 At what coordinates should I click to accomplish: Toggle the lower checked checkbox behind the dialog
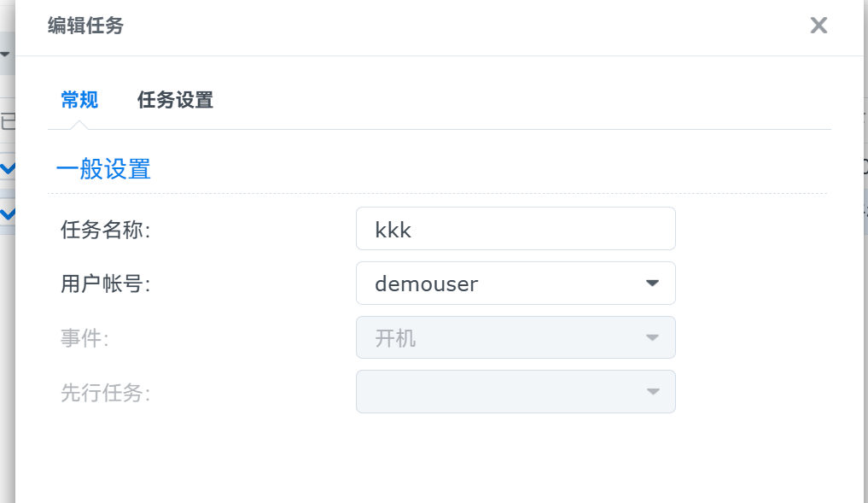coord(7,213)
